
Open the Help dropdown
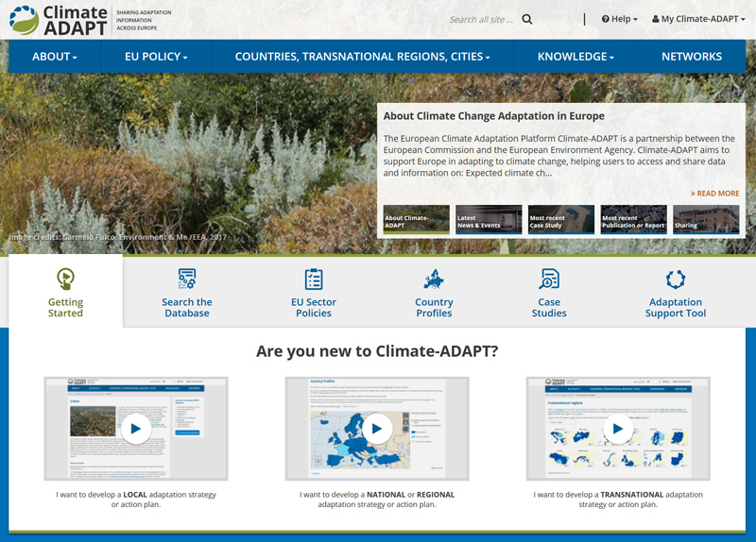point(620,19)
